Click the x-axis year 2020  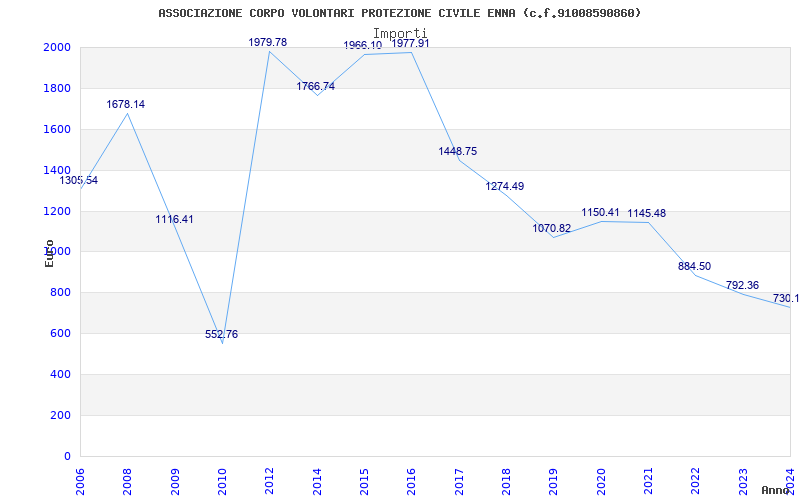coord(601,482)
